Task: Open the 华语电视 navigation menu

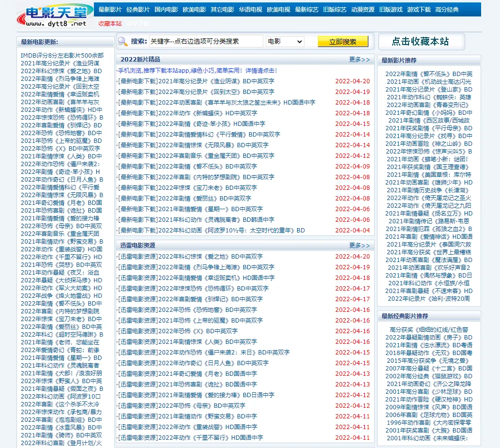Action: pos(250,10)
